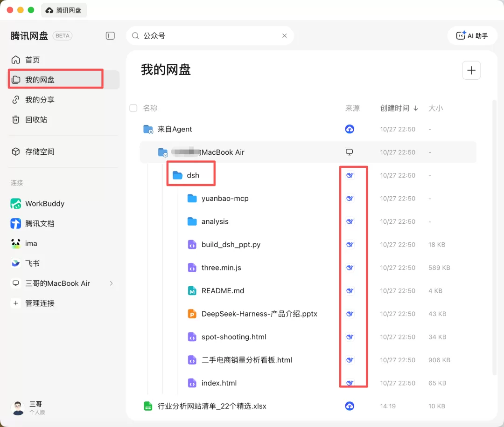Click the source icon on spot-shooting.html row
Screen dimensions: 504x427
tap(350, 337)
